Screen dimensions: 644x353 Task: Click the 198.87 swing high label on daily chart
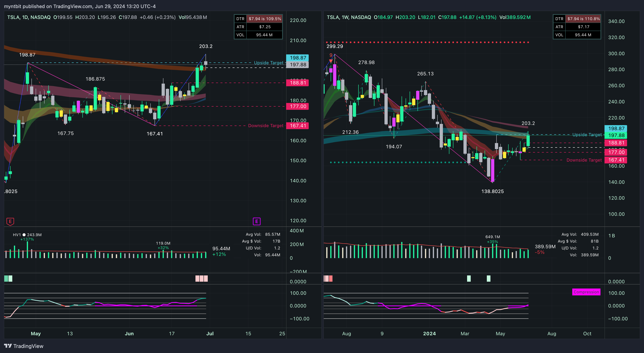27,55
